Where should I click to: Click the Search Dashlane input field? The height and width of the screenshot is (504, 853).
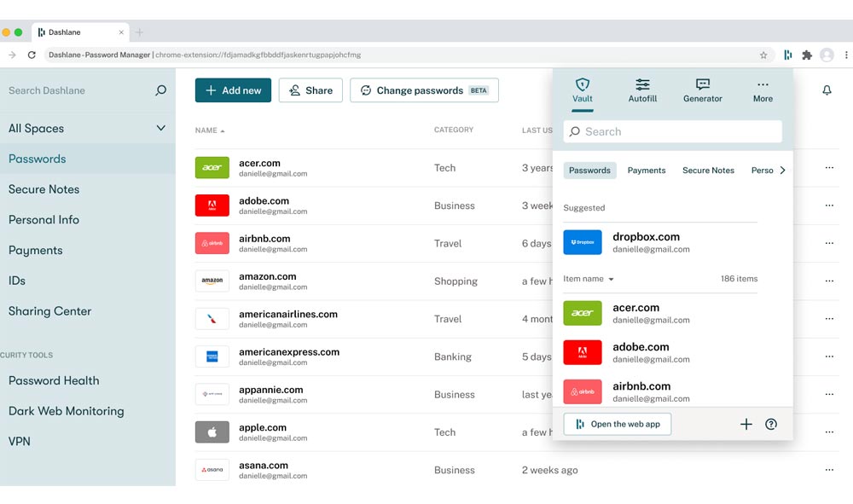click(76, 90)
